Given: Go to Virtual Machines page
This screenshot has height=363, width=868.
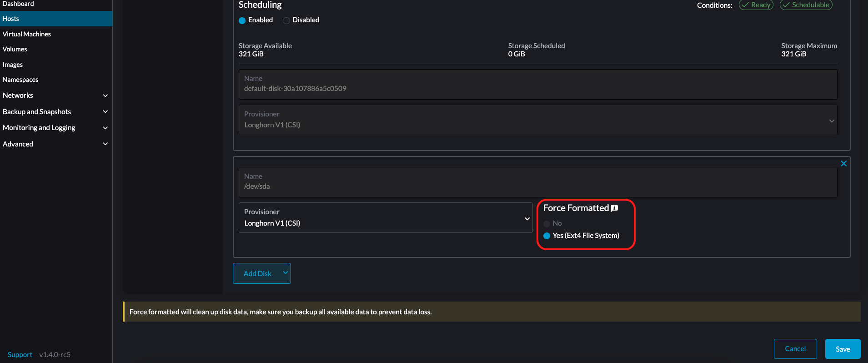Looking at the screenshot, I should coord(27,34).
